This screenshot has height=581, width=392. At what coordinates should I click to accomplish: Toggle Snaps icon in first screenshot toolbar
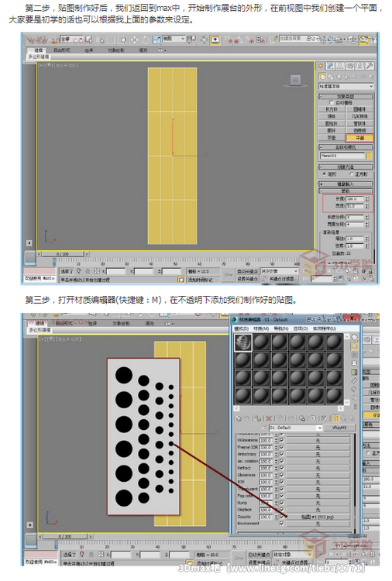[230, 40]
